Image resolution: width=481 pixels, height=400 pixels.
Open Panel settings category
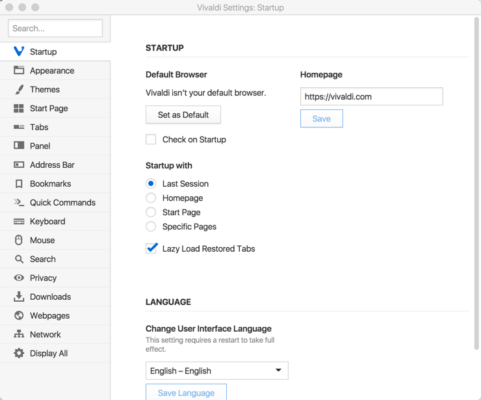pos(55,146)
